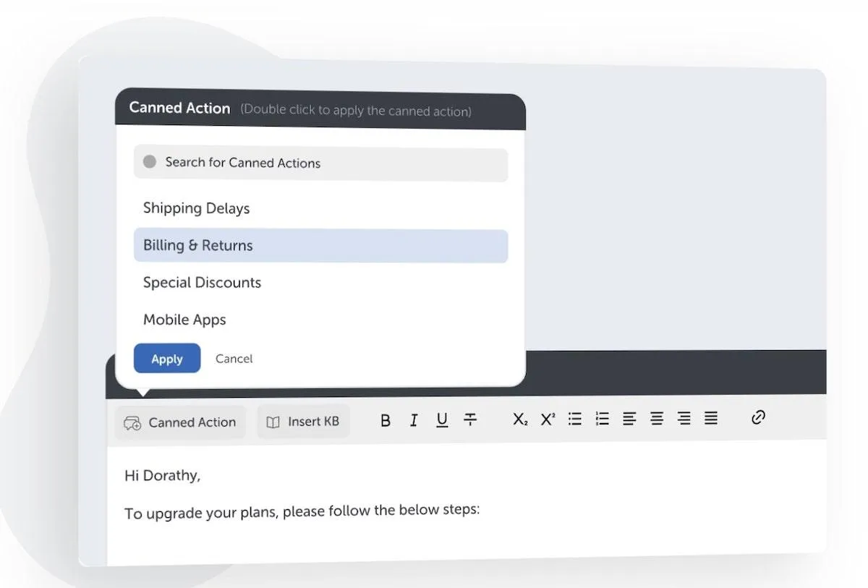The width and height of the screenshot is (868, 588).
Task: Click the Insert KB button
Action: (303, 422)
